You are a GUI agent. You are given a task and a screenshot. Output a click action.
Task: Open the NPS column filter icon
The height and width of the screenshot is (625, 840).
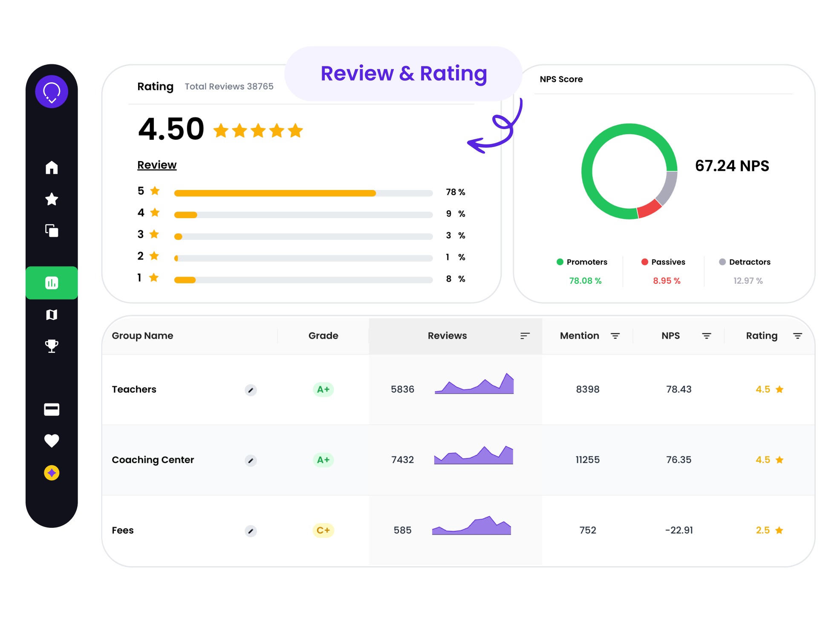pos(706,336)
